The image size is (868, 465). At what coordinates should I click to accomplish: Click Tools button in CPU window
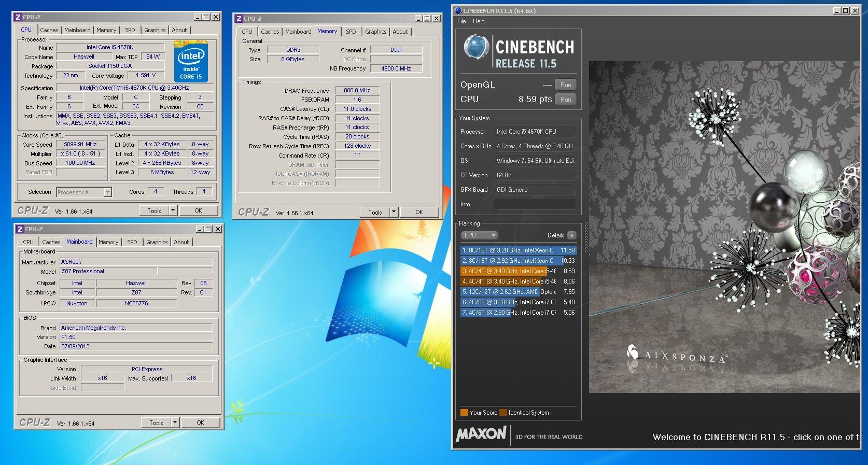[154, 210]
